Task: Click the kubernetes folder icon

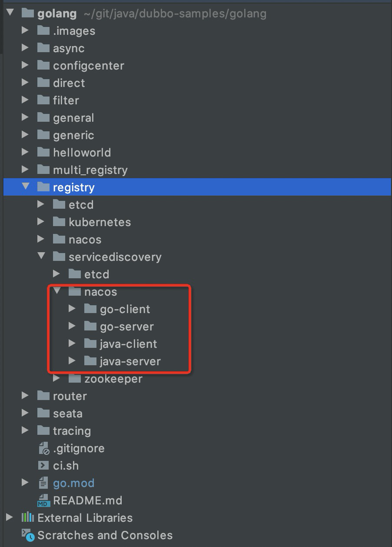Action: click(59, 222)
